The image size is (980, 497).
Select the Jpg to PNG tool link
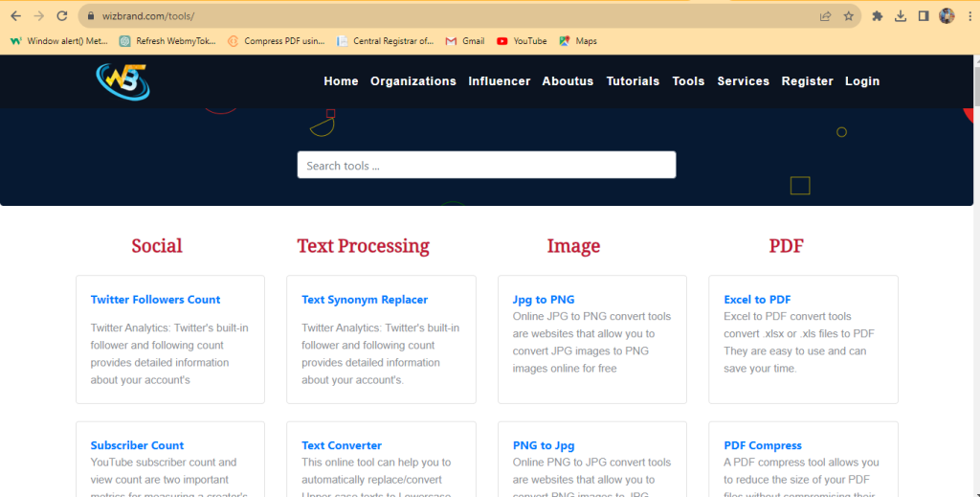point(544,300)
